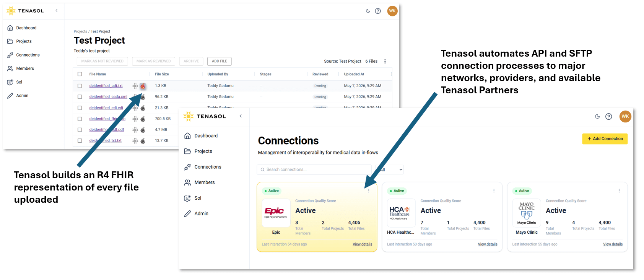Viewport: 644px width, 280px height.
Task: Open the deidentified_ccda.xml file link
Action: [x=108, y=97]
